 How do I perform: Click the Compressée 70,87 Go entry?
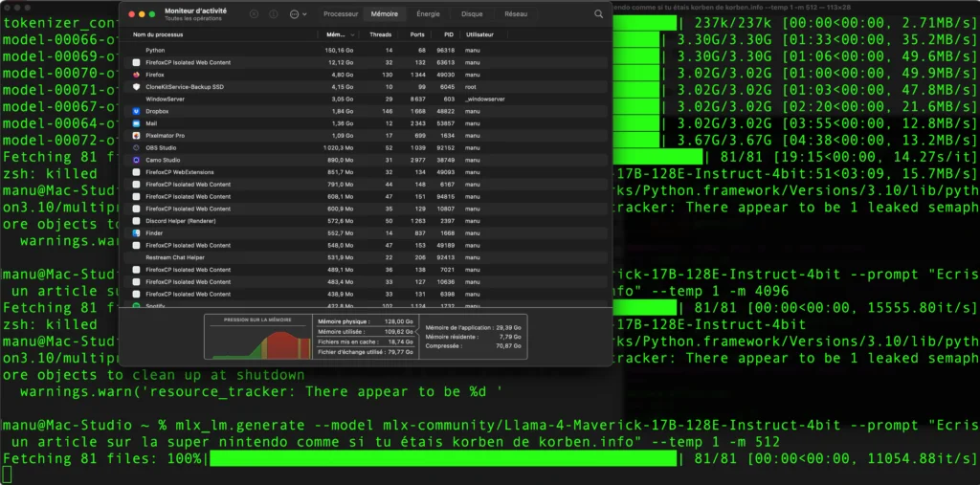473,346
